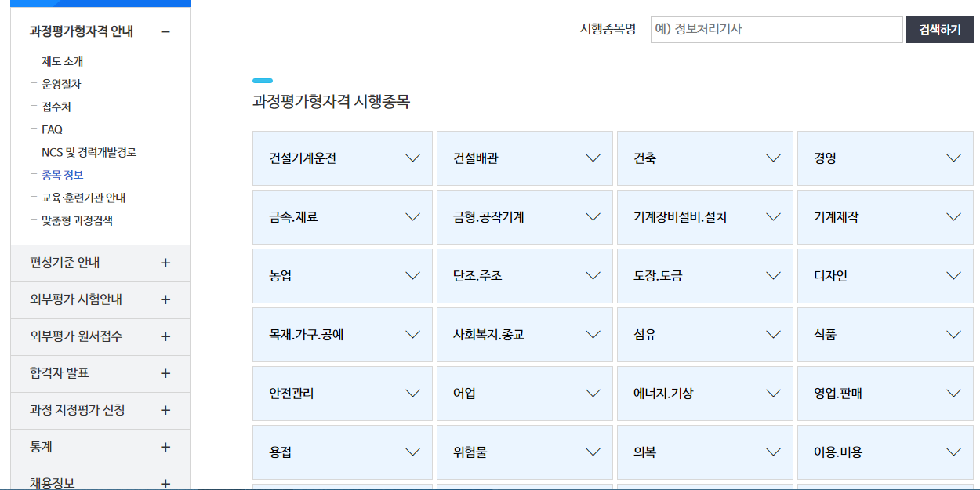The image size is (980, 490).
Task: Click the 검색하기 search button
Action: 940,30
